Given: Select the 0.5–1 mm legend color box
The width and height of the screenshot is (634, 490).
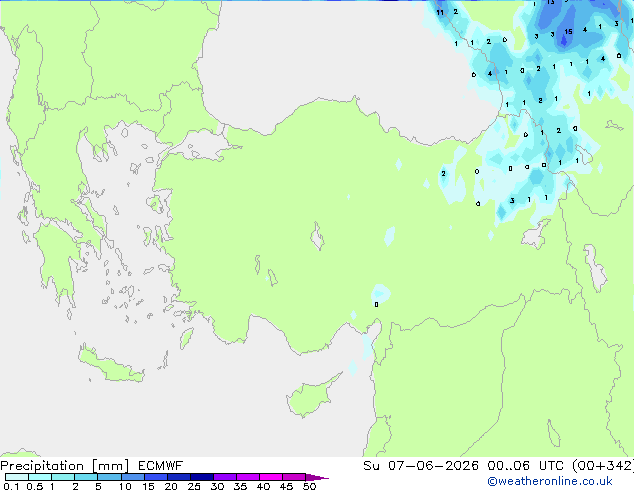Looking at the screenshot, I should click(x=40, y=477).
